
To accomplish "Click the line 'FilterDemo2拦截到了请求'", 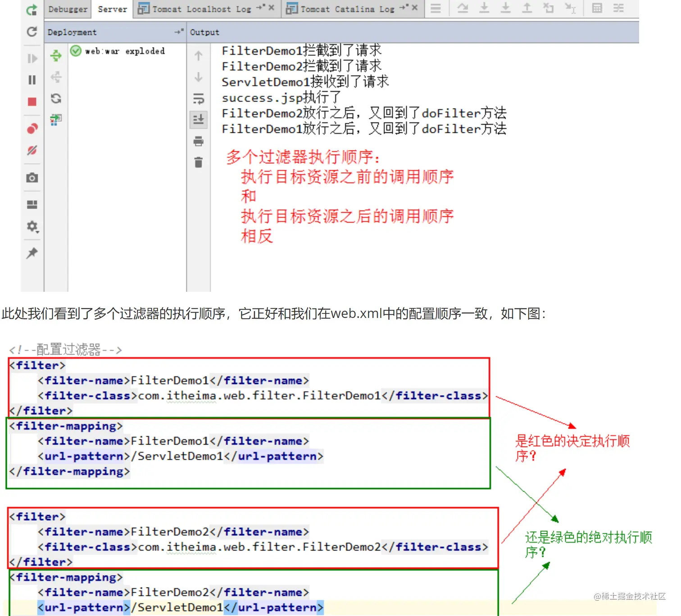I will 301,66.
